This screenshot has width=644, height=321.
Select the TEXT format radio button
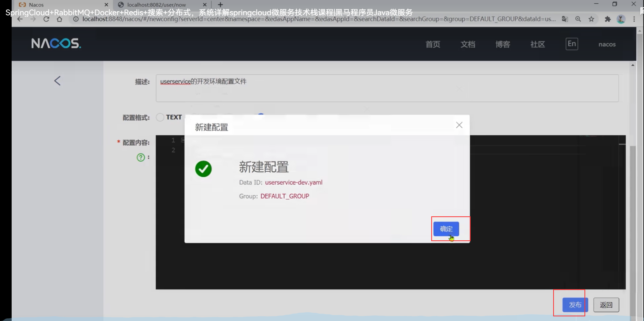tap(160, 117)
